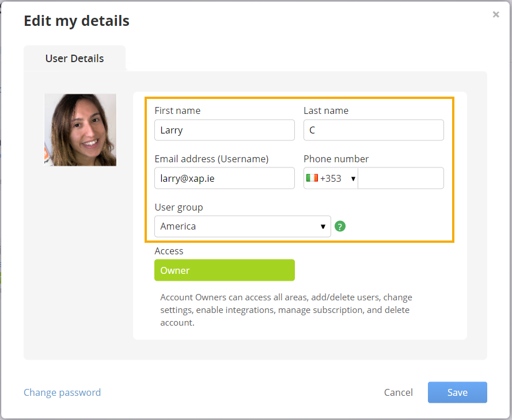The height and width of the screenshot is (420, 512).
Task: Select the User Details tab
Action: [74, 58]
